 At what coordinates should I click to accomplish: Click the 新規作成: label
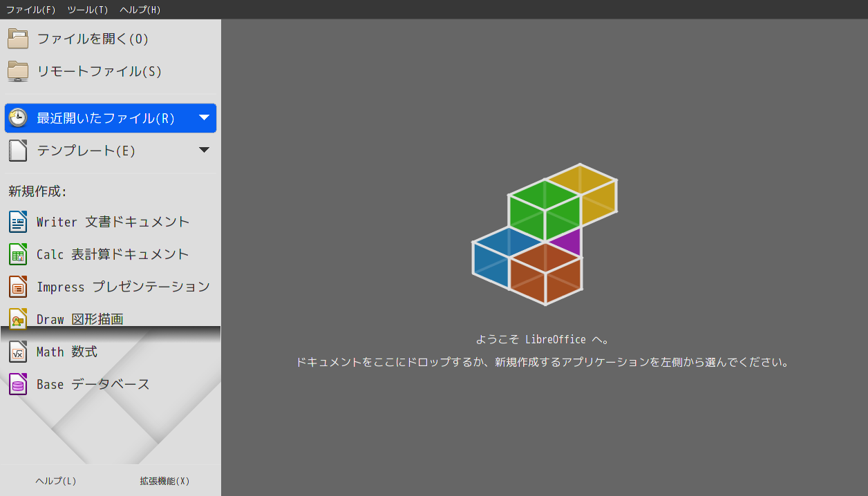37,191
